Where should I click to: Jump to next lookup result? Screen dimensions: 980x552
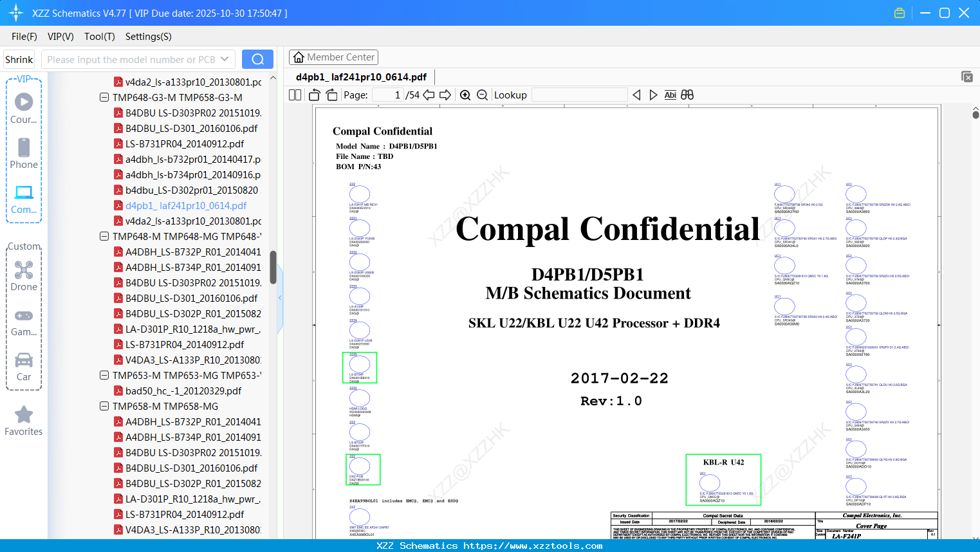click(x=653, y=95)
